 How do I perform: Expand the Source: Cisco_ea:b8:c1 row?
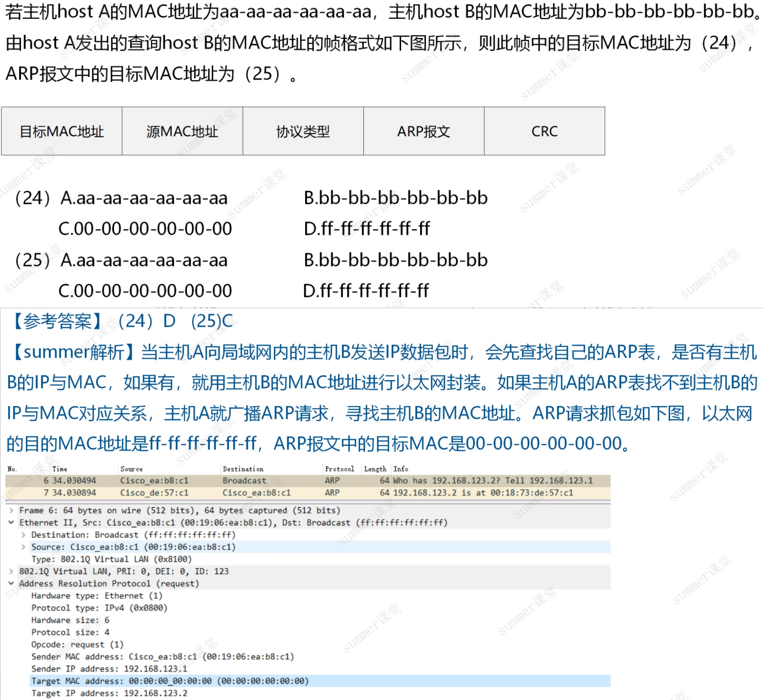(23, 547)
